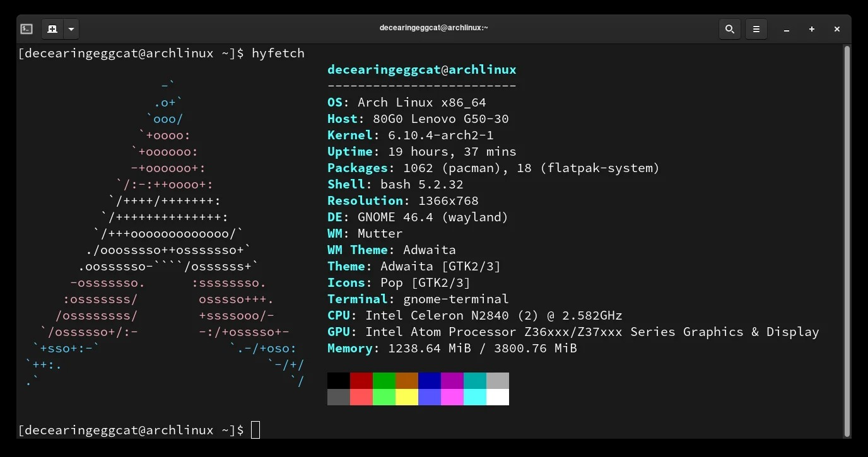Click the cursor at the bottom prompt
Image resolution: width=868 pixels, height=457 pixels.
click(x=255, y=431)
